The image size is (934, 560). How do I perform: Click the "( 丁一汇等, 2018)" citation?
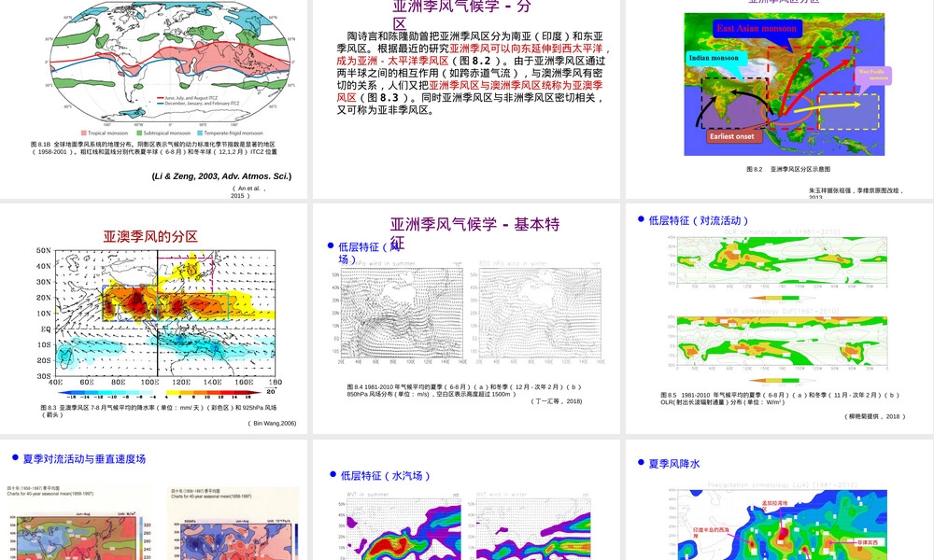[x=557, y=401]
